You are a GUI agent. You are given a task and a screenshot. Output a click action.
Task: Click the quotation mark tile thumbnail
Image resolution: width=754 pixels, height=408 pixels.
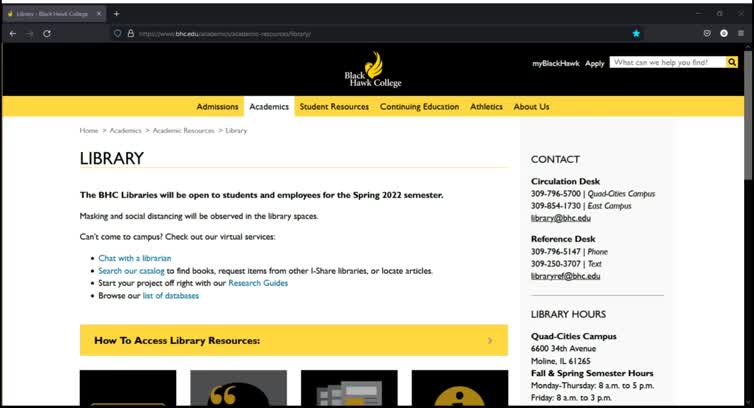point(239,388)
